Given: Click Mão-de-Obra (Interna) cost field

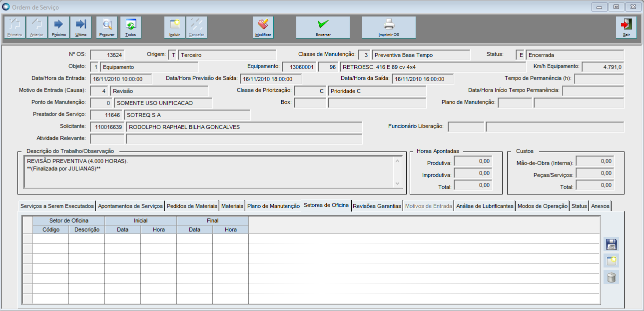Looking at the screenshot, I should tap(595, 162).
